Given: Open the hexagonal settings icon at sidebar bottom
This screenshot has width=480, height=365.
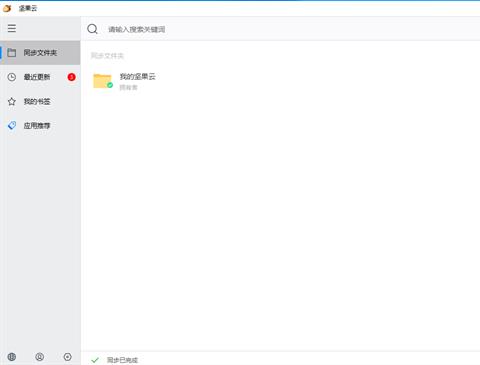Looking at the screenshot, I should pyautogui.click(x=68, y=357).
